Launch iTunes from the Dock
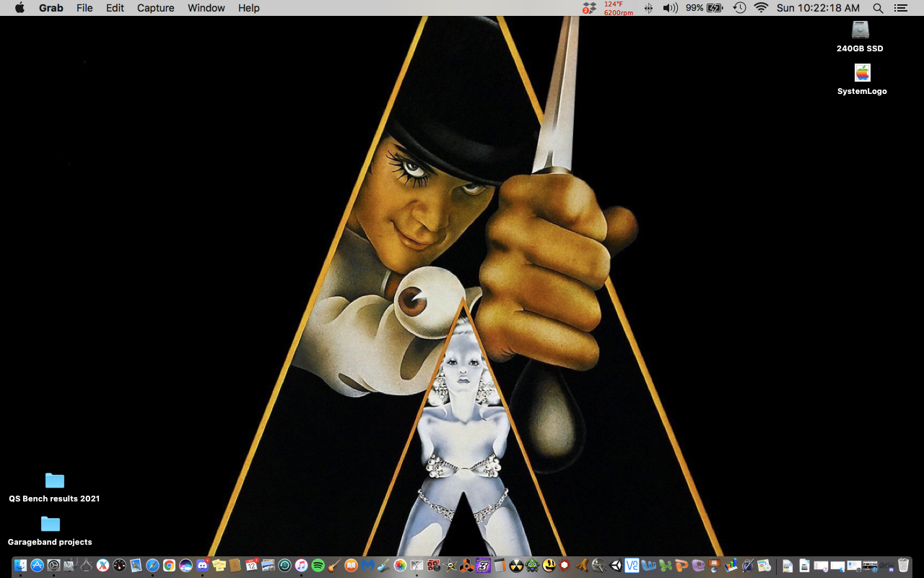Viewport: 924px width, 578px height. pos(301,566)
